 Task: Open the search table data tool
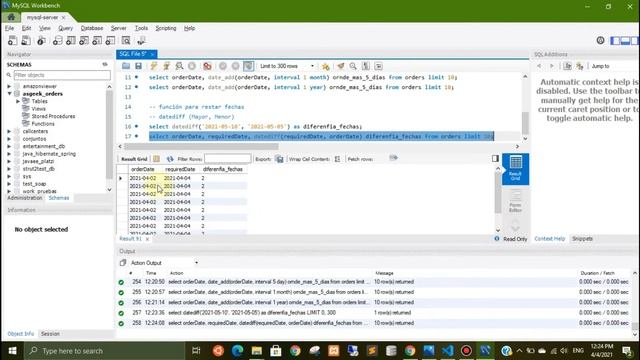click(126, 40)
